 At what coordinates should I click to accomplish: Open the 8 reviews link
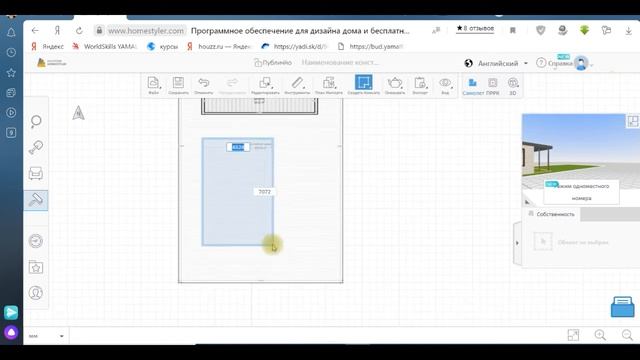(475, 28)
